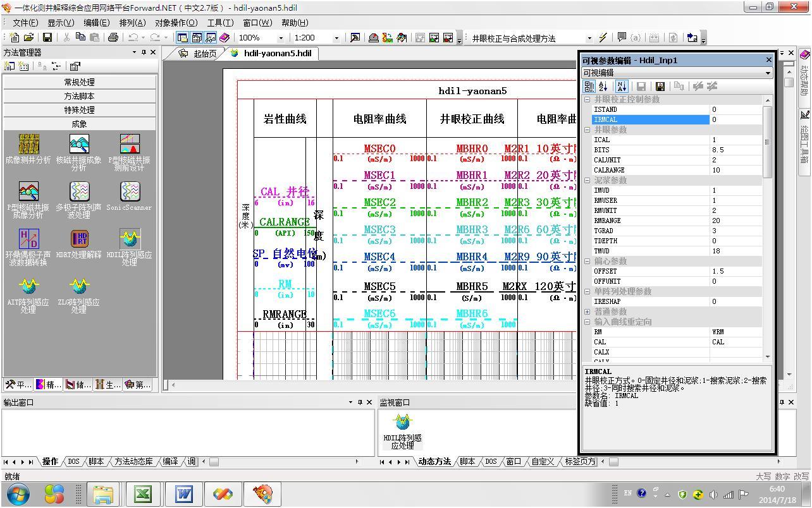
Task: Toggle N/A sort button in parameter editor
Action: tap(621, 87)
